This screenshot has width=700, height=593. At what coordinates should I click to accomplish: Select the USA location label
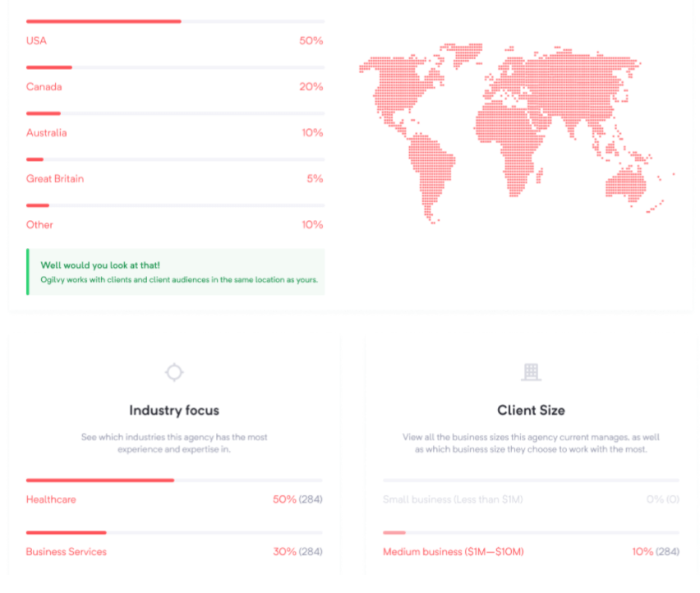pos(36,40)
